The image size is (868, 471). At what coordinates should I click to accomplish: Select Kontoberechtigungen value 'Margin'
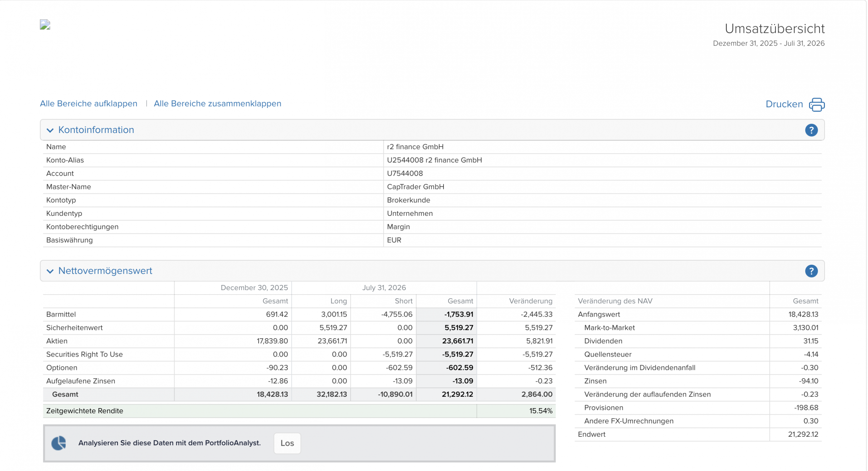tap(398, 227)
